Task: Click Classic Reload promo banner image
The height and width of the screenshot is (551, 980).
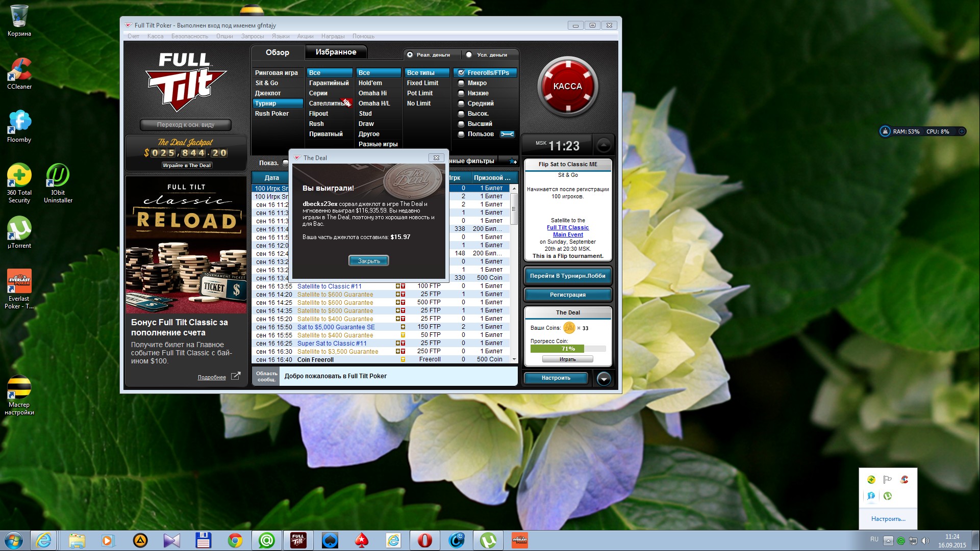Action: [x=186, y=245]
